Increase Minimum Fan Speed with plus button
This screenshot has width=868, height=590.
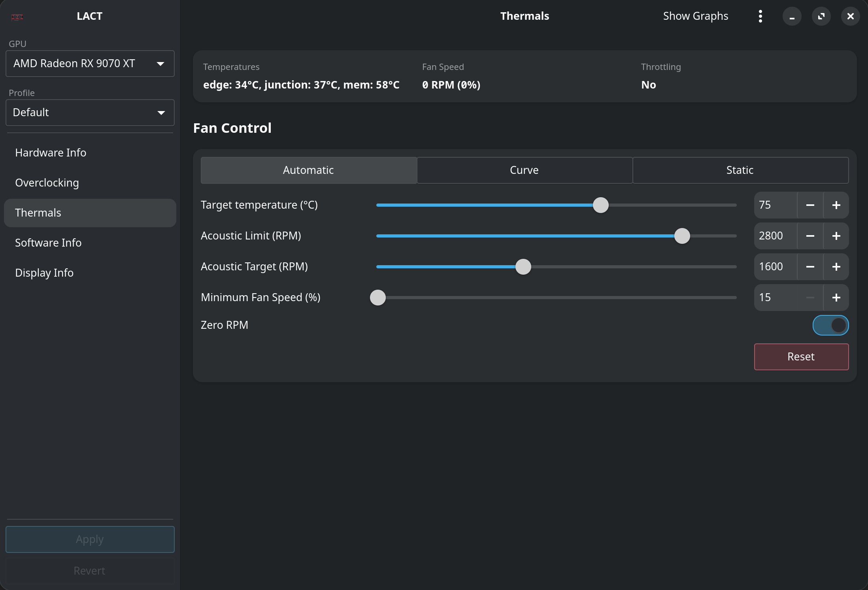point(836,298)
